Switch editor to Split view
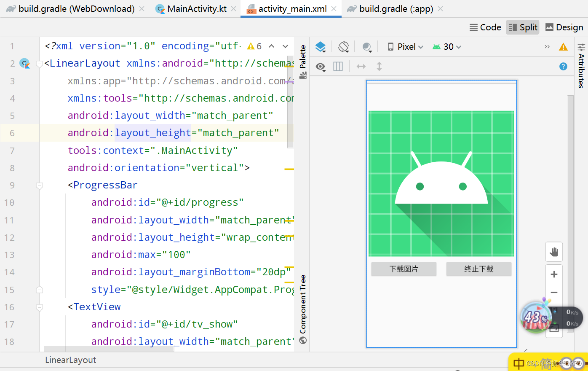588x371 pixels. coord(523,27)
